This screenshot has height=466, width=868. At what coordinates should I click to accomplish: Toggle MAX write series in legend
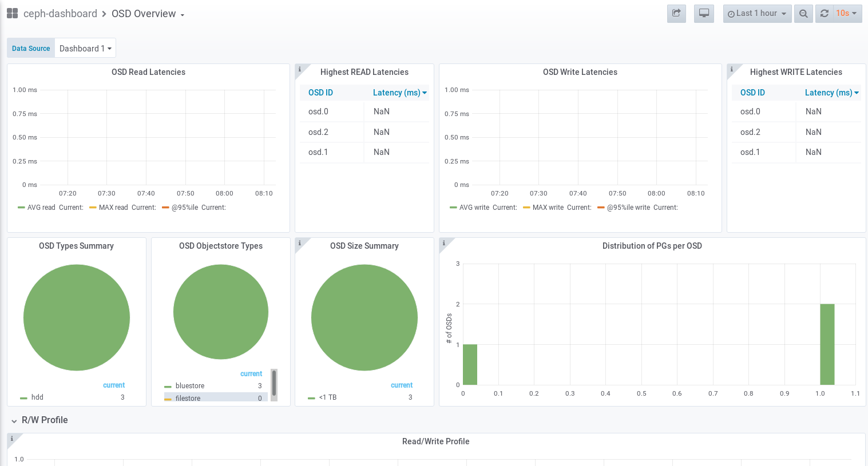548,208
